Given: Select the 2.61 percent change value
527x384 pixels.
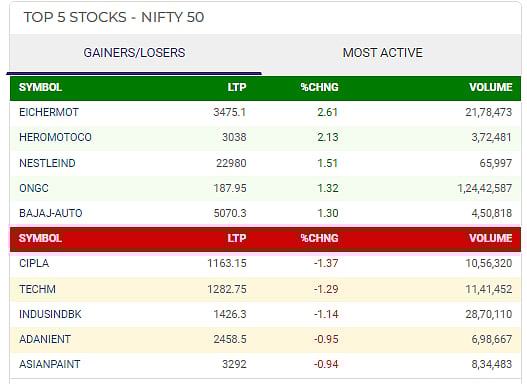Looking at the screenshot, I should 327,112.
